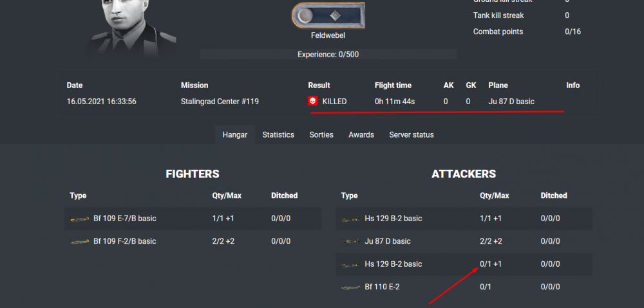Image resolution: width=644 pixels, height=308 pixels.
Task: Click the second Hs 129 B-2 plane icon
Action: click(x=350, y=264)
